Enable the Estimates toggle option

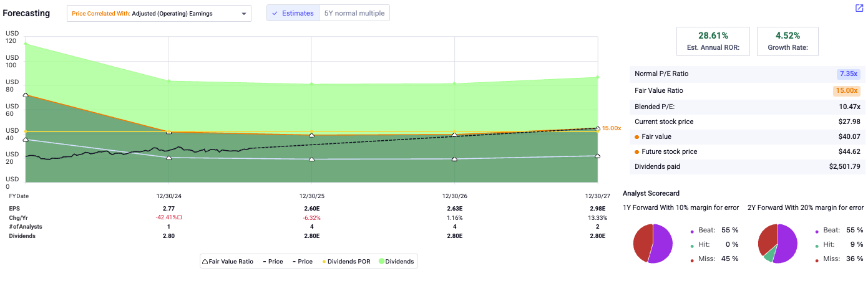pyautogui.click(x=293, y=13)
